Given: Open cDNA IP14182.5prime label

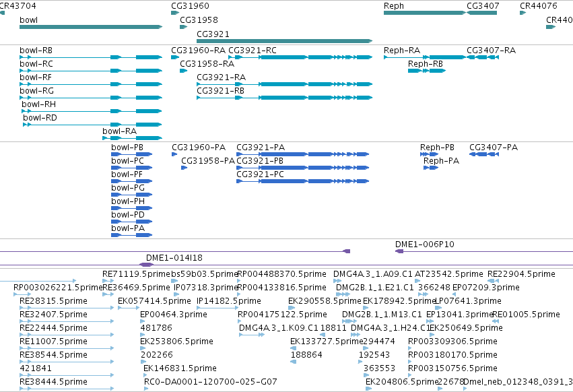Looking at the screenshot, I should click(229, 301).
